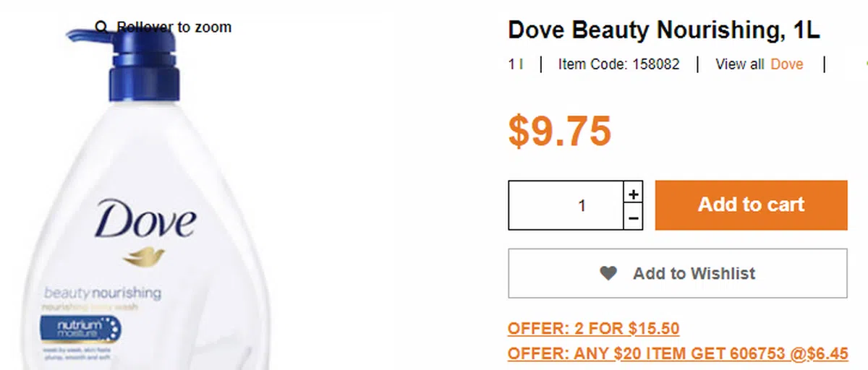Click the Item Code 158082 text
Screen dimensions: 868x370
point(618,64)
